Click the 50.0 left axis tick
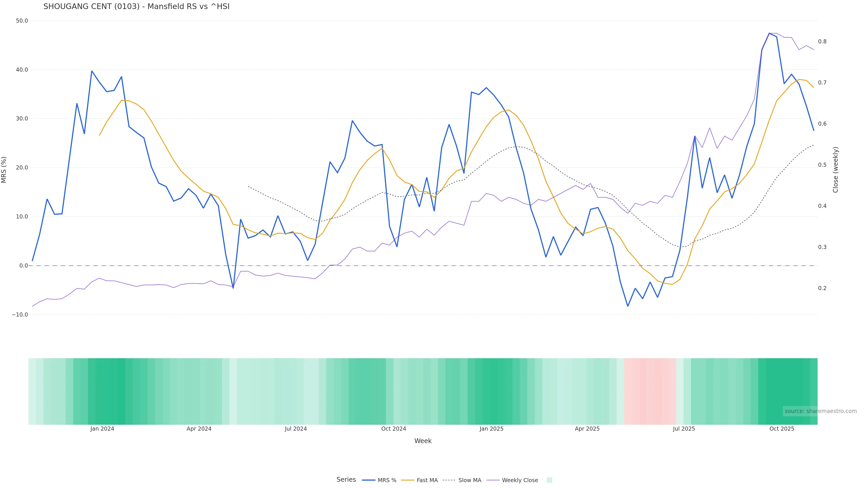Image resolution: width=868 pixels, height=488 pixels. click(22, 21)
